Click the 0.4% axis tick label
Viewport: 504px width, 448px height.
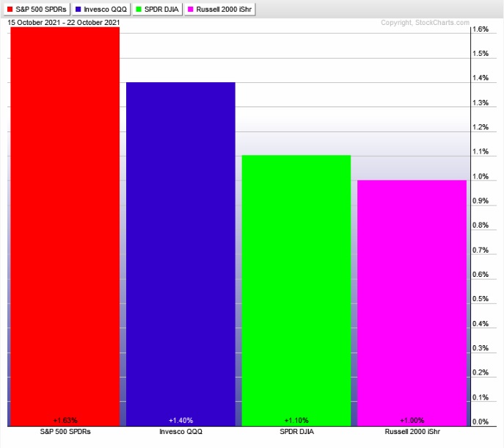[x=481, y=324]
